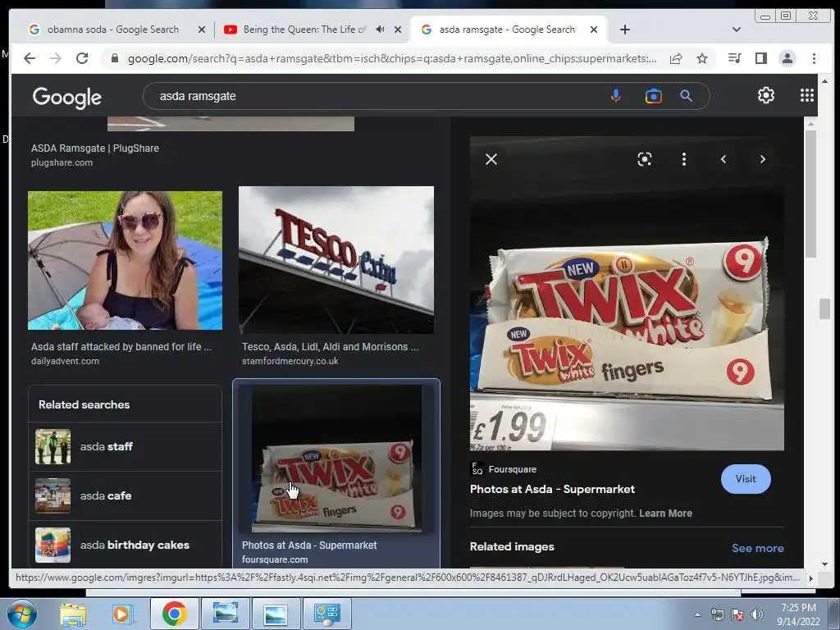Open the site security padlock info
Viewport: 840px width, 630px height.
114,58
